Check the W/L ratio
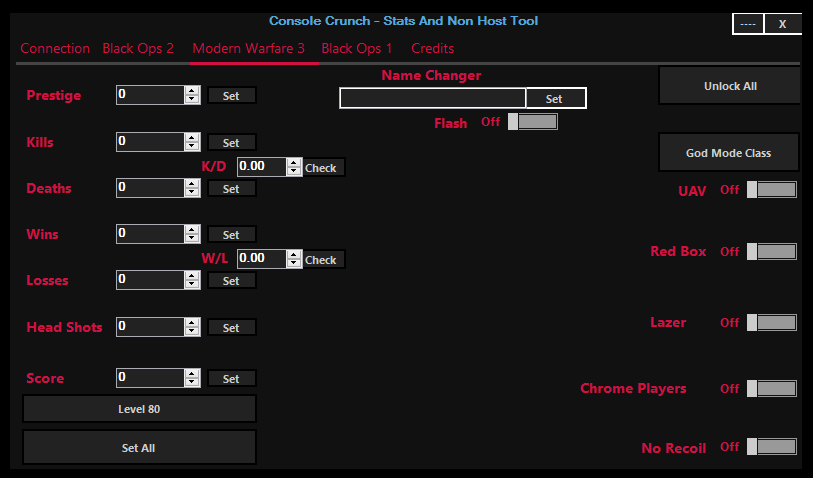813x478 pixels. point(323,259)
